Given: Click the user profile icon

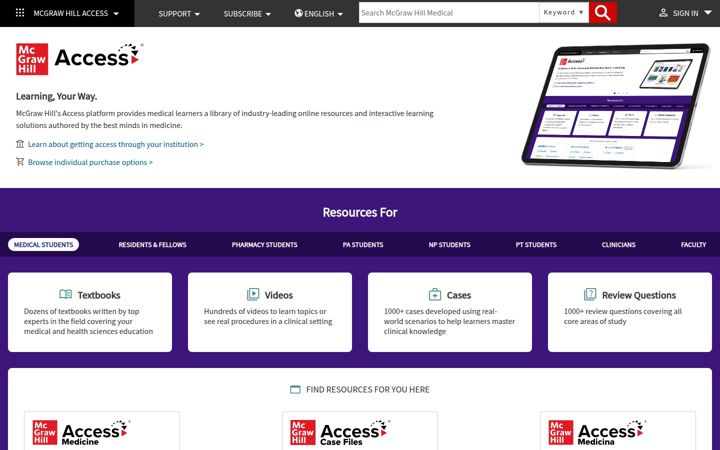Looking at the screenshot, I should tap(663, 13).
